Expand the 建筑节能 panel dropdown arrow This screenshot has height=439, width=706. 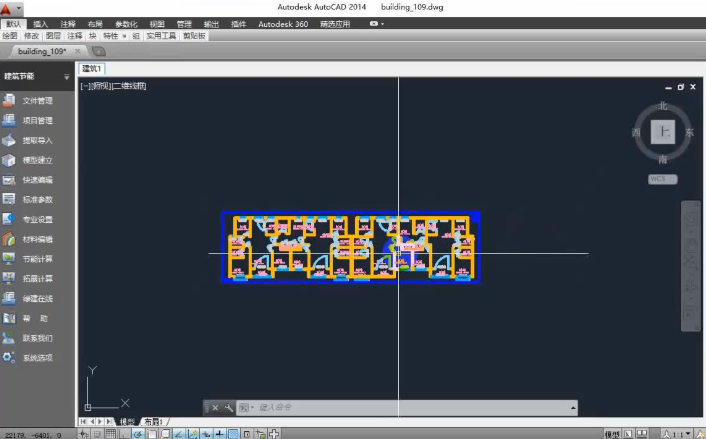tap(67, 77)
